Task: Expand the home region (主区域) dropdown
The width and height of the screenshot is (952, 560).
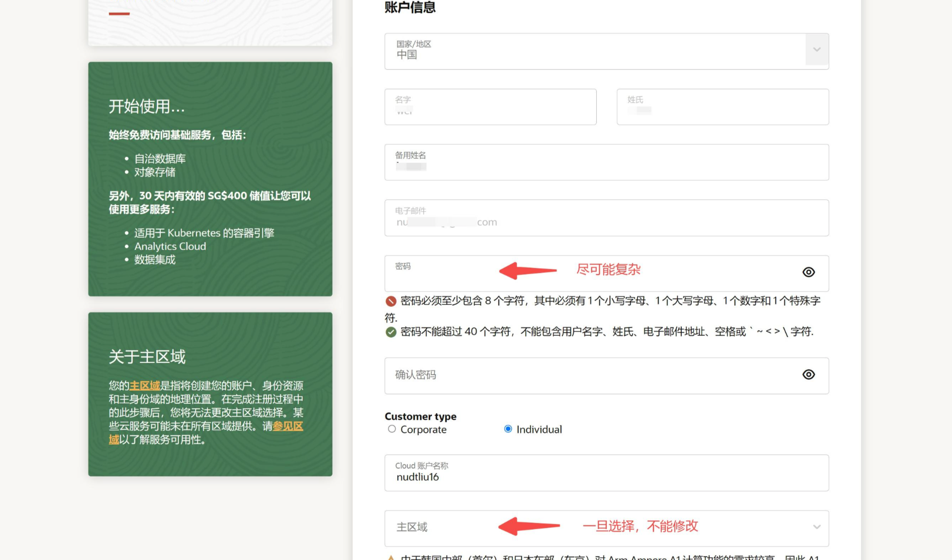Action: (x=817, y=527)
